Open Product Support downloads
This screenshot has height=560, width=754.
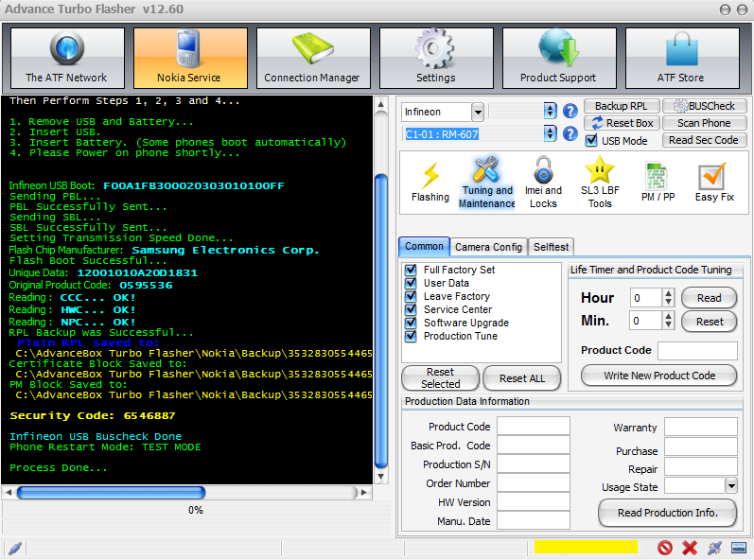coord(559,58)
